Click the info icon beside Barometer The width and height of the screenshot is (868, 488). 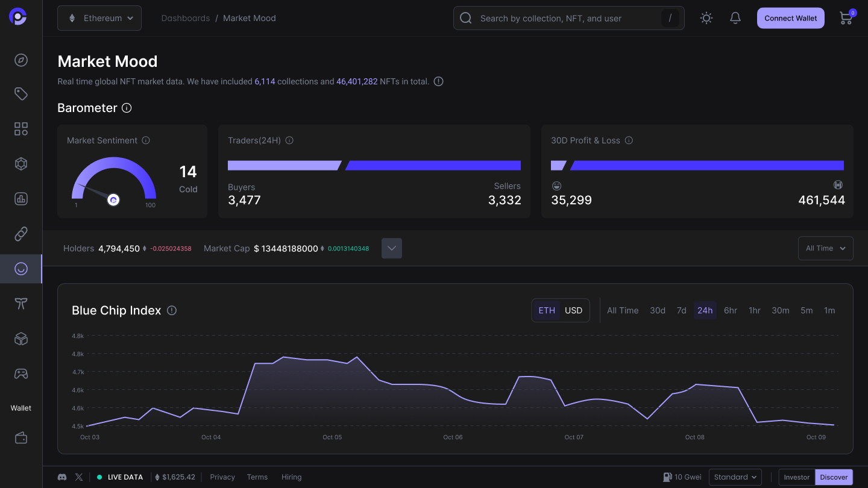tap(127, 108)
